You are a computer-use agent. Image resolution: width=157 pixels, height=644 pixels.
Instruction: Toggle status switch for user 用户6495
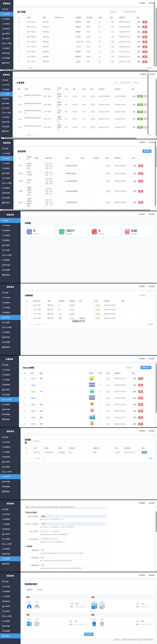click(112, 37)
